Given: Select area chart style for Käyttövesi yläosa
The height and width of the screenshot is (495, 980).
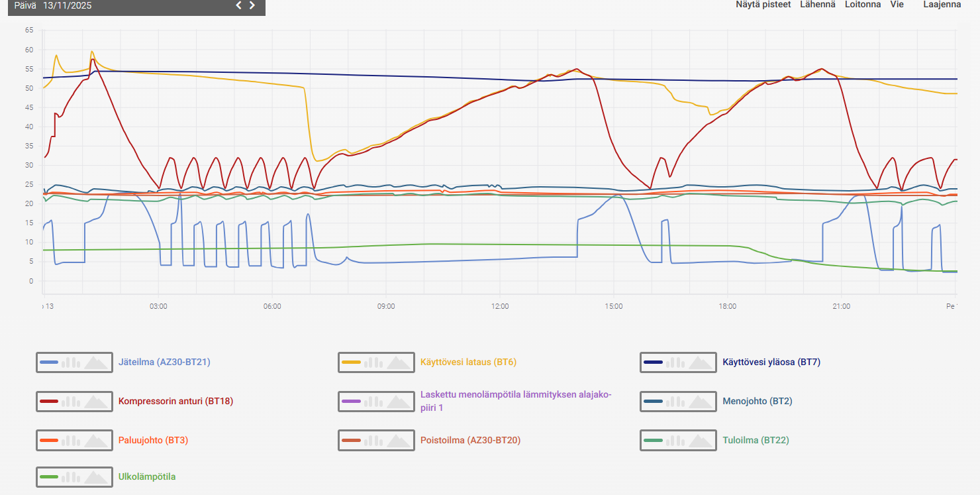Looking at the screenshot, I should coord(700,362).
